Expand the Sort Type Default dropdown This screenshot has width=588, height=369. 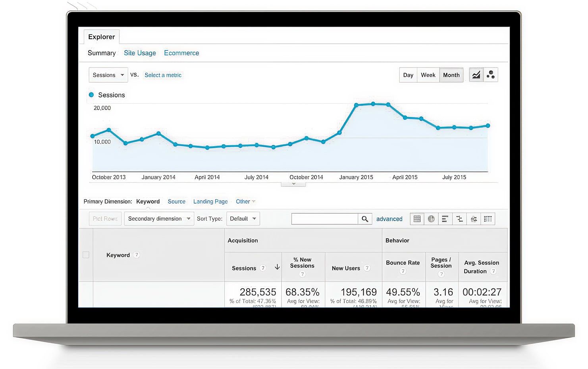[243, 219]
